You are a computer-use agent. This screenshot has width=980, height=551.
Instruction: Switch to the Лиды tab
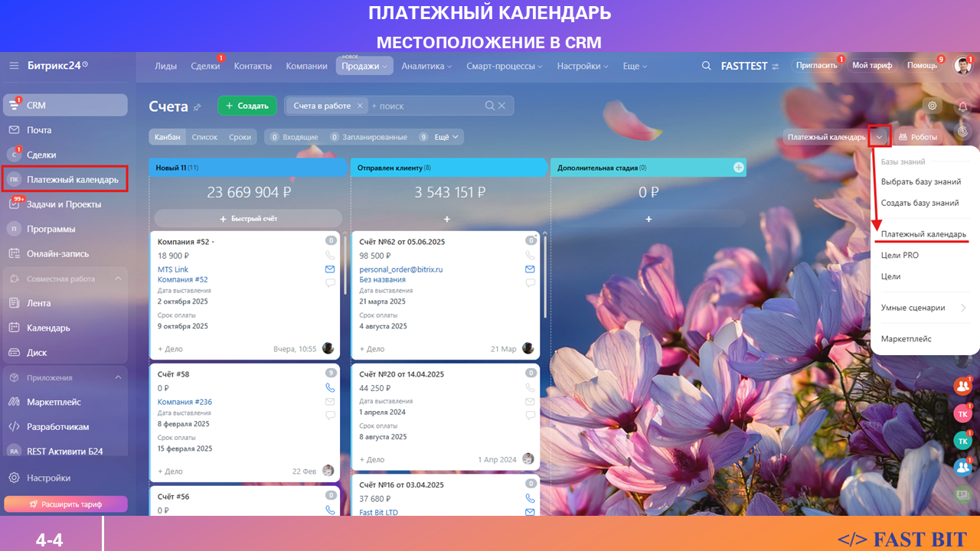(165, 66)
